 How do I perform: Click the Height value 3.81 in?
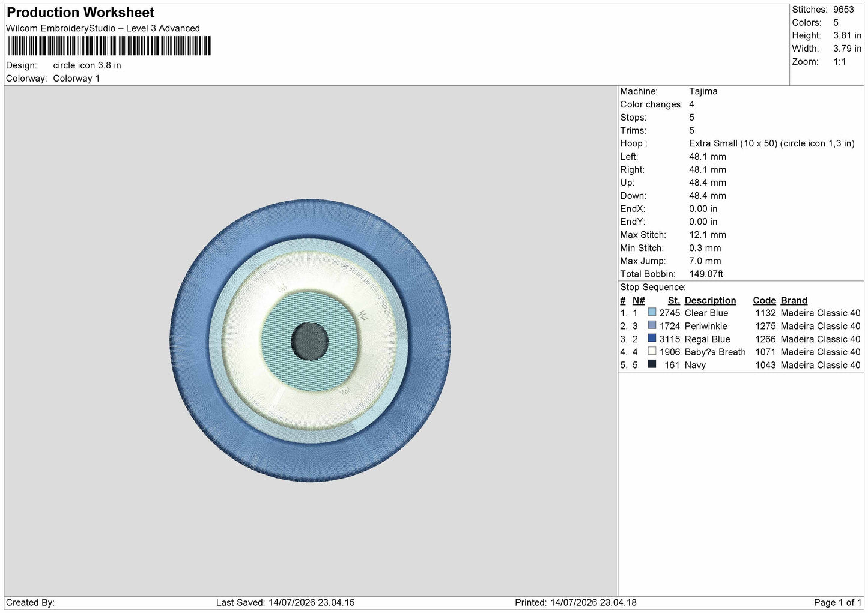pyautogui.click(x=848, y=35)
